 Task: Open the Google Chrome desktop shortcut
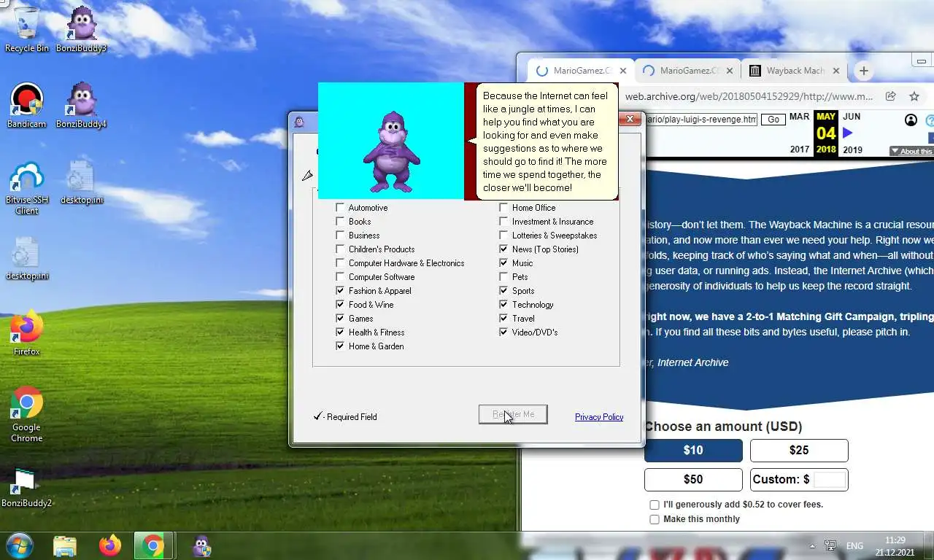(27, 414)
